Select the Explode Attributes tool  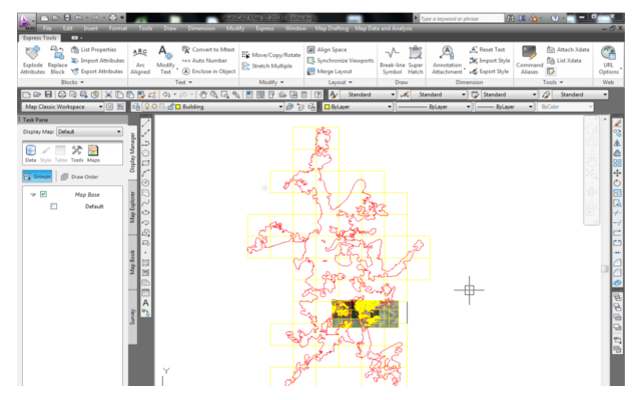pyautogui.click(x=33, y=60)
